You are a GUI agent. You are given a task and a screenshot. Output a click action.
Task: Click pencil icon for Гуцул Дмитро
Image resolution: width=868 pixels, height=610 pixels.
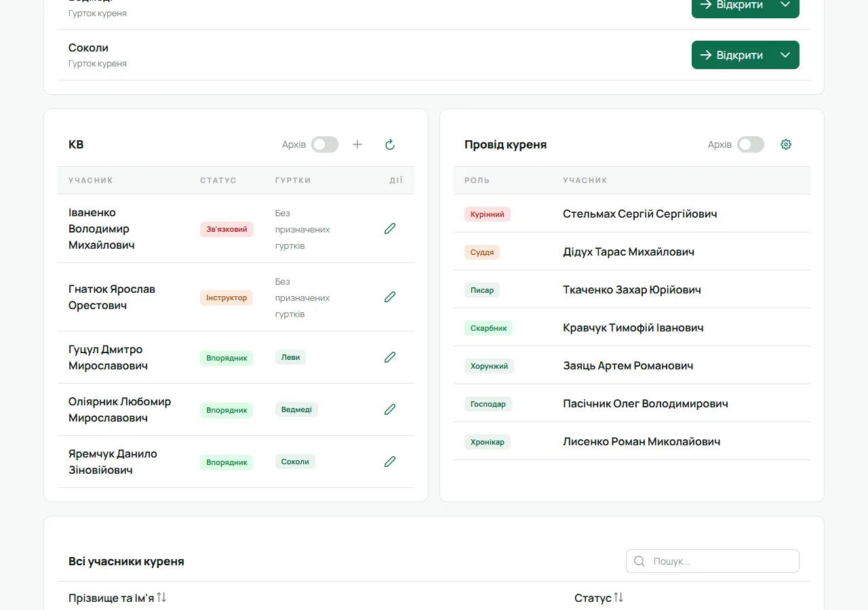[390, 357]
